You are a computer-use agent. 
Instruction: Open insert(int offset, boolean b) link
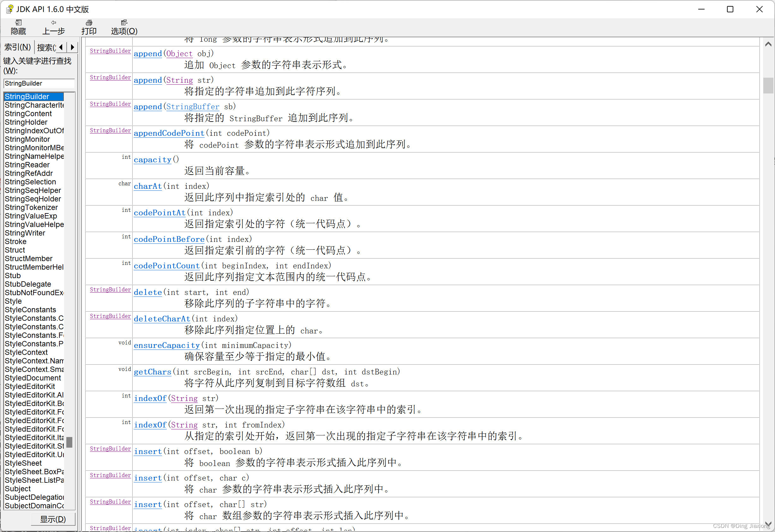(148, 452)
